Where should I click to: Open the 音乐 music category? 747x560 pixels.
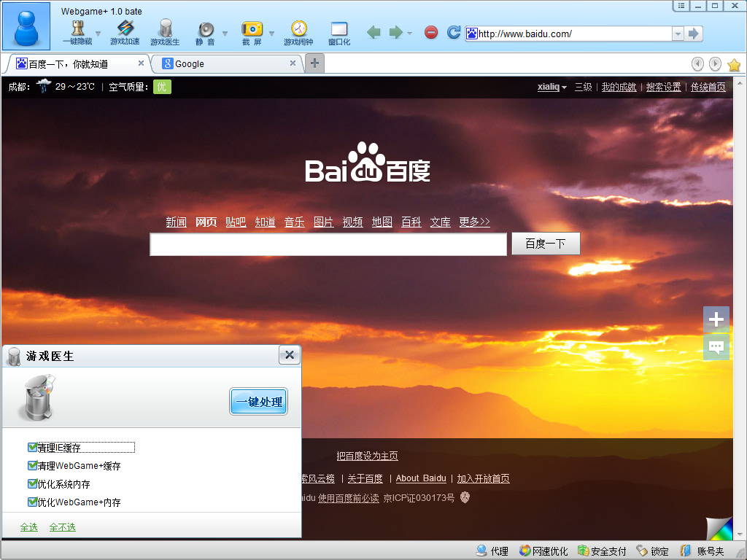point(295,222)
